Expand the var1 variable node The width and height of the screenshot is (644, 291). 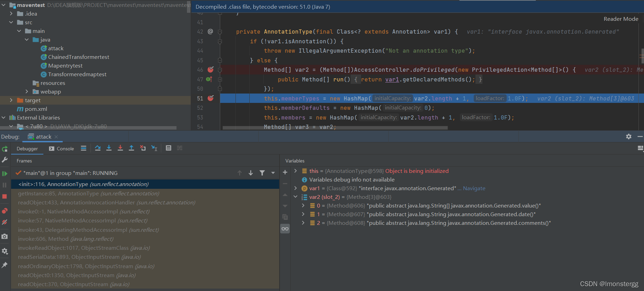tap(295, 188)
